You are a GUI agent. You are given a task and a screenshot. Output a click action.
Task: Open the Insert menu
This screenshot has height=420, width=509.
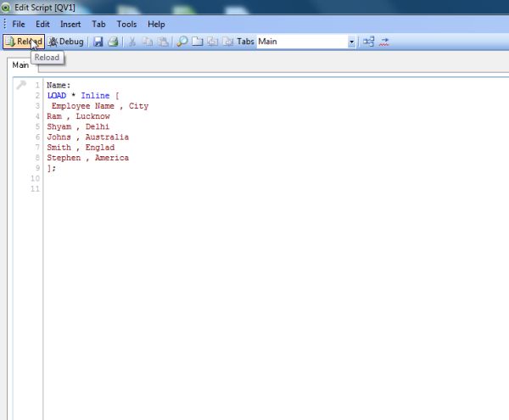(x=70, y=25)
